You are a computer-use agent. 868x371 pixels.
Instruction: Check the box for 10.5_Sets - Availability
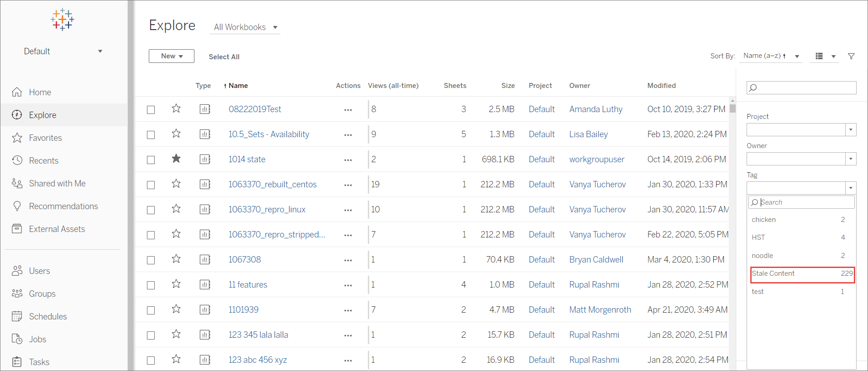tap(151, 134)
